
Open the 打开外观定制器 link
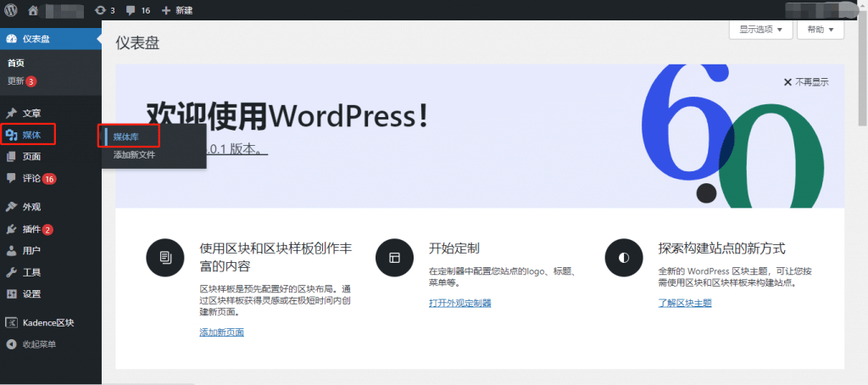point(460,303)
